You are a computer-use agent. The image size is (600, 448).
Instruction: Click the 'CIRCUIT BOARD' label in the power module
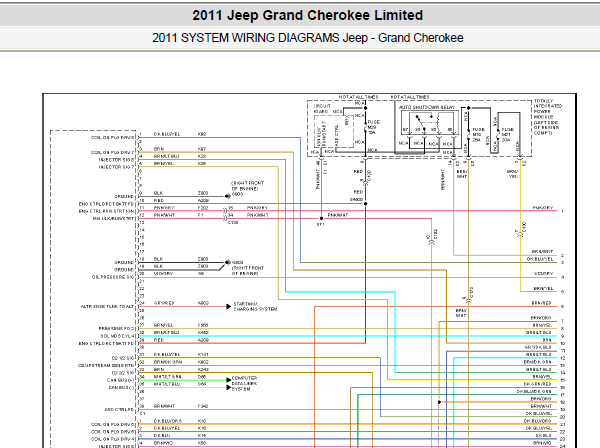[x=322, y=108]
